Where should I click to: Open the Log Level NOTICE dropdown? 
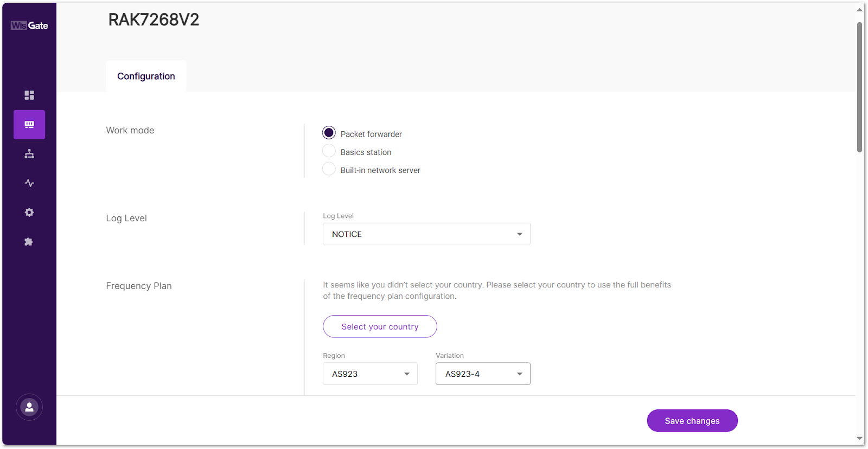coord(426,234)
